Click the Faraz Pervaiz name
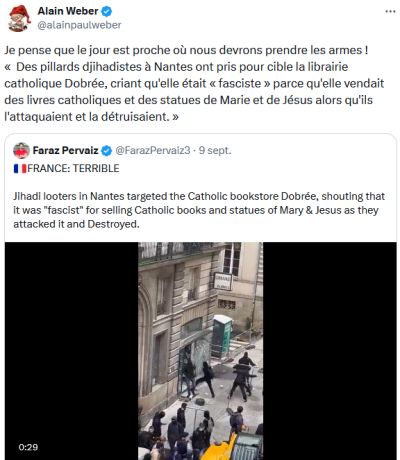400x460 pixels. tap(65, 151)
